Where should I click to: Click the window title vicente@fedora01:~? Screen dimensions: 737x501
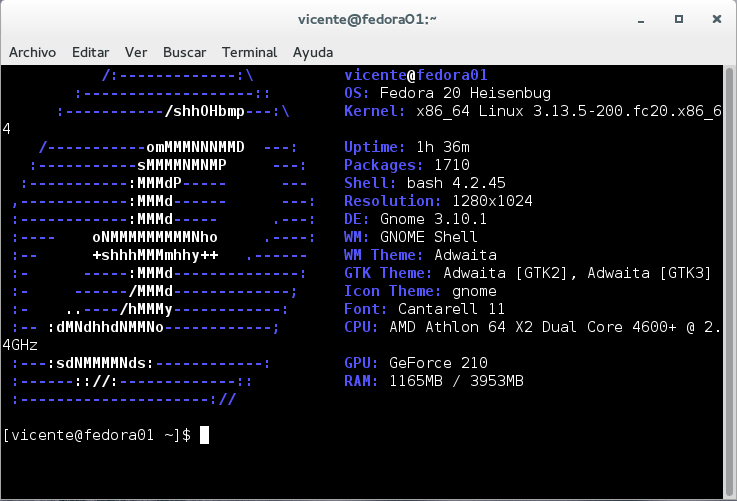pos(367,19)
